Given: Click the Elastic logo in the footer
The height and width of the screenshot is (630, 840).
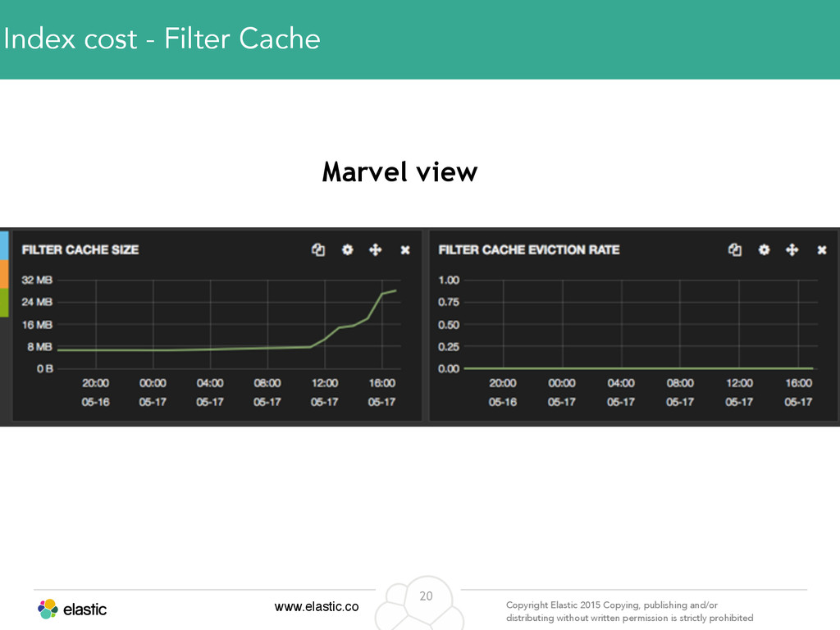Looking at the screenshot, I should pyautogui.click(x=72, y=609).
